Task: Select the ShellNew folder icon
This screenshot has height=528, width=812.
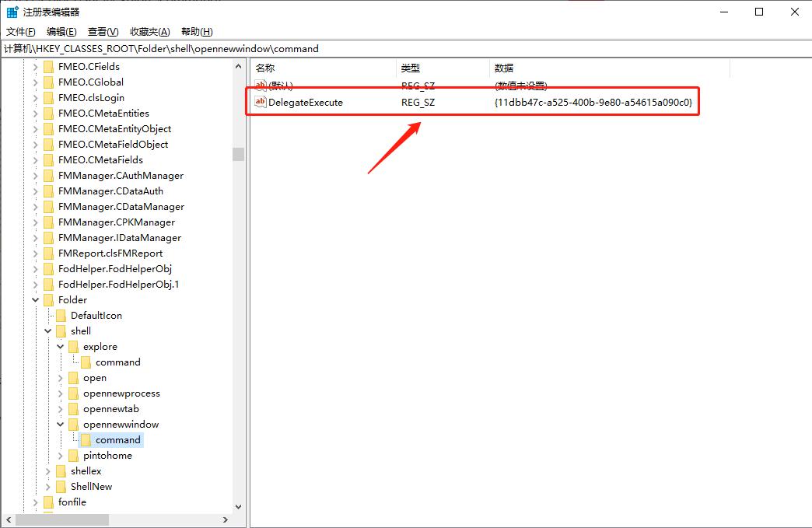Action: pyautogui.click(x=60, y=486)
